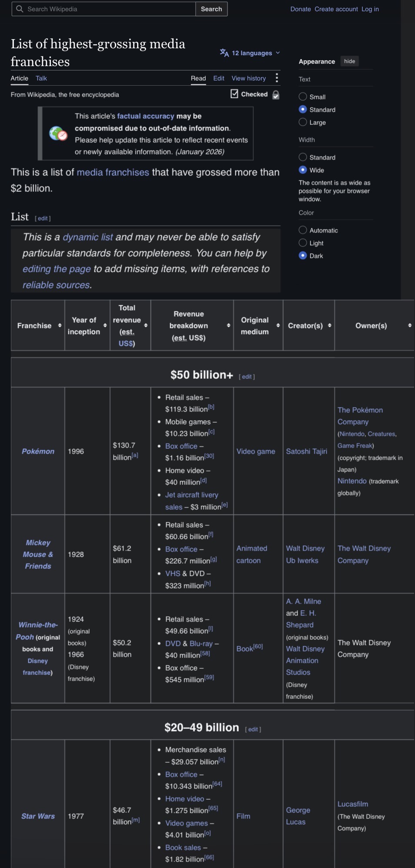Open the factual accuracy link
This screenshot has height=868, width=415.
point(146,116)
